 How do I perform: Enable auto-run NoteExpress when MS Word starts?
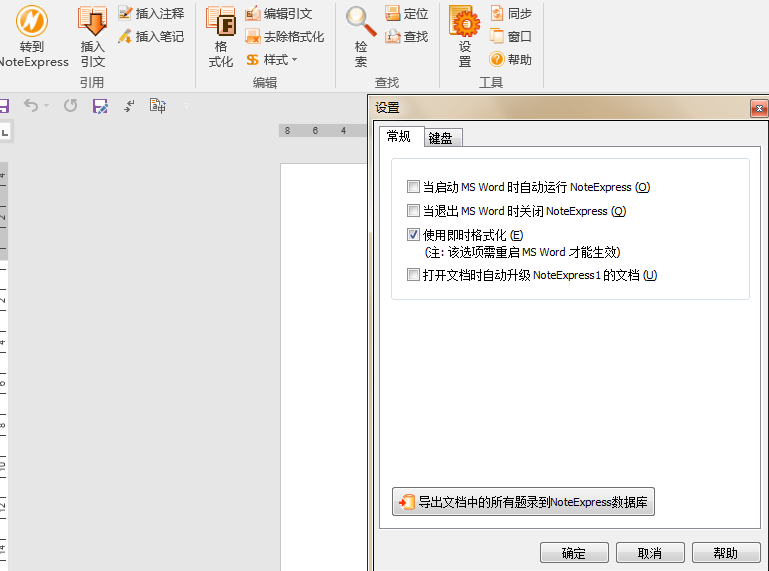pos(413,186)
